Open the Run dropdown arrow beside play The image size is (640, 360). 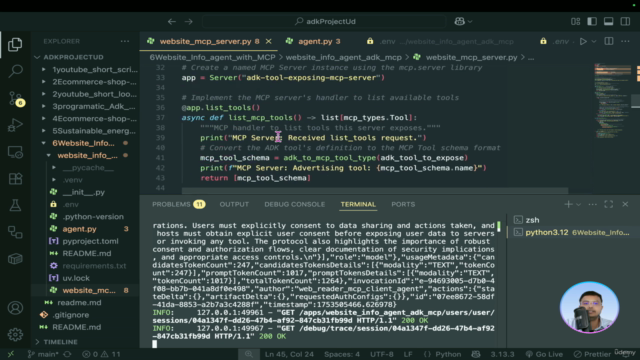point(594,41)
